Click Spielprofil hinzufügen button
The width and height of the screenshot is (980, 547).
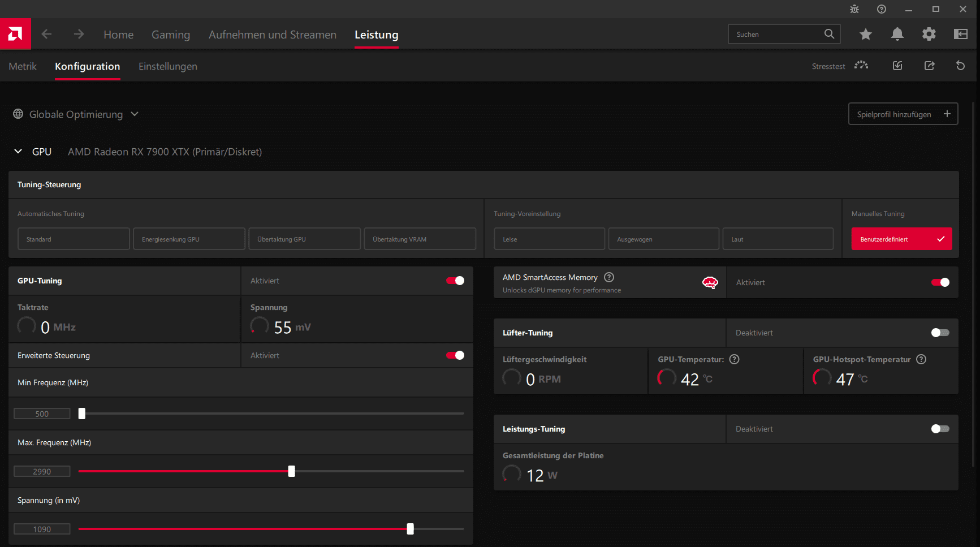point(903,114)
